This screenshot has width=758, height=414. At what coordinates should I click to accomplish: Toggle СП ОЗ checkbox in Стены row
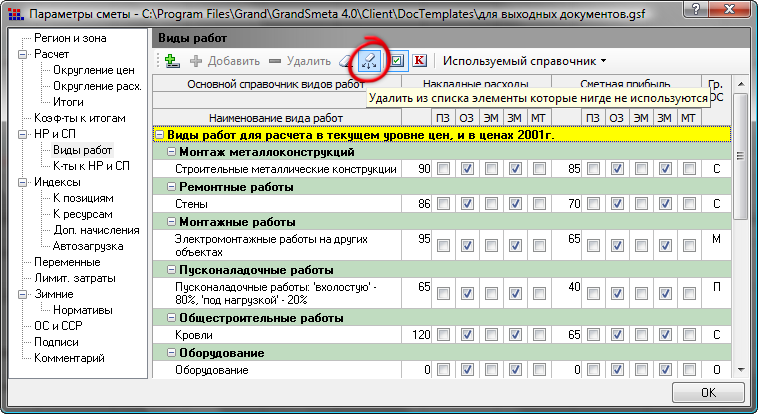[617, 203]
